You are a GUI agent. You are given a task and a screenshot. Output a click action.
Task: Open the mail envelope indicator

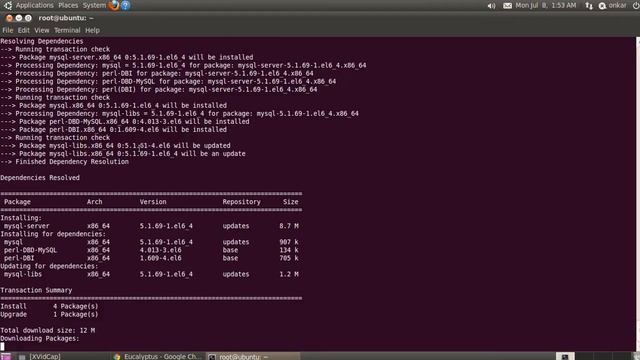tap(507, 6)
